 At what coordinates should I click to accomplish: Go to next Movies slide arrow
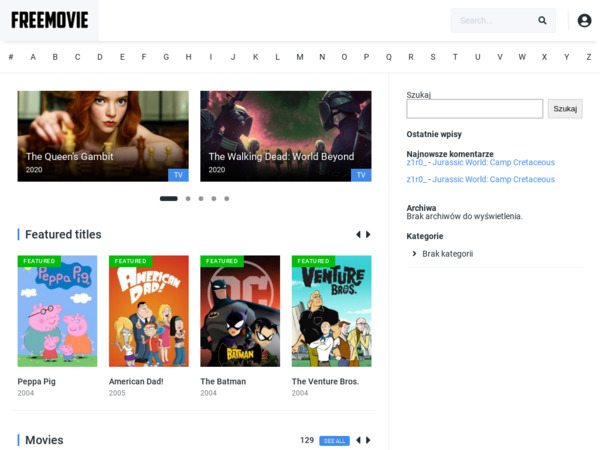(x=368, y=440)
